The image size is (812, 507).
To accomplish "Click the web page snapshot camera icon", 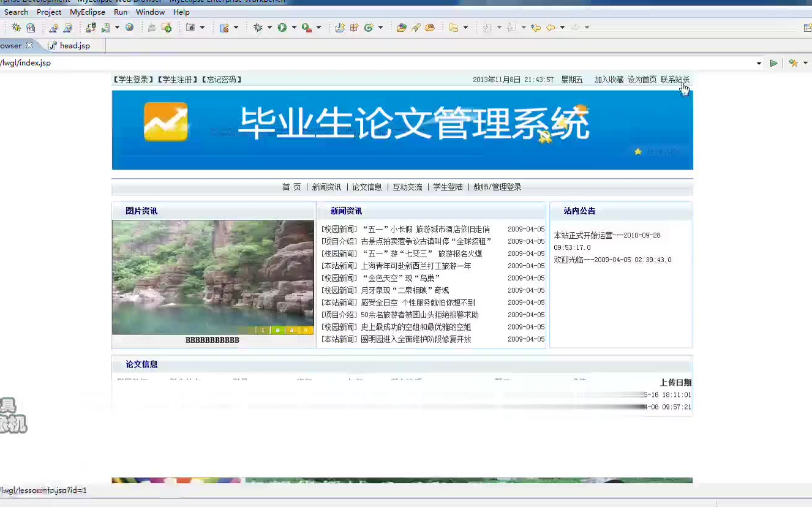I will [x=191, y=28].
